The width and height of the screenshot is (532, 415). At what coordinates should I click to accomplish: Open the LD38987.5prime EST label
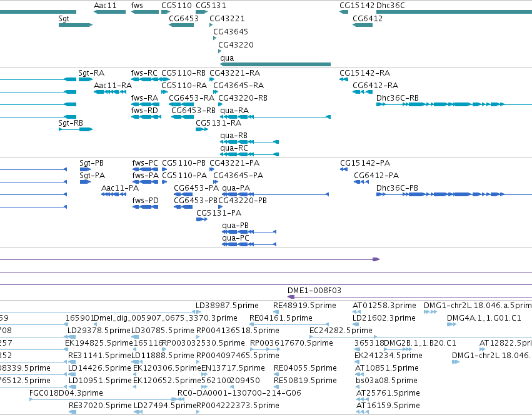(227, 306)
